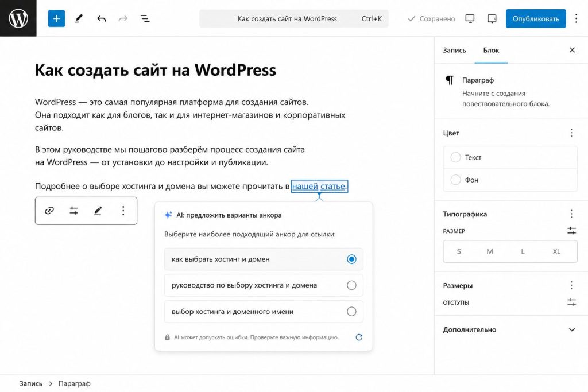Open ОТСТУПЫ custom padding sliders icon
This screenshot has width=588, height=392.
(x=571, y=302)
